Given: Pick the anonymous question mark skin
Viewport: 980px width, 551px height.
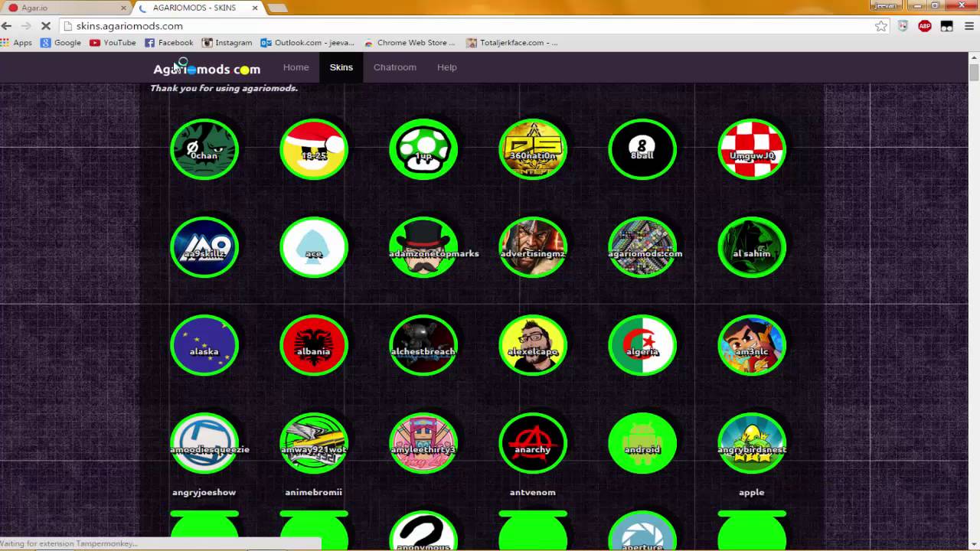Looking at the screenshot, I should click(x=423, y=530).
